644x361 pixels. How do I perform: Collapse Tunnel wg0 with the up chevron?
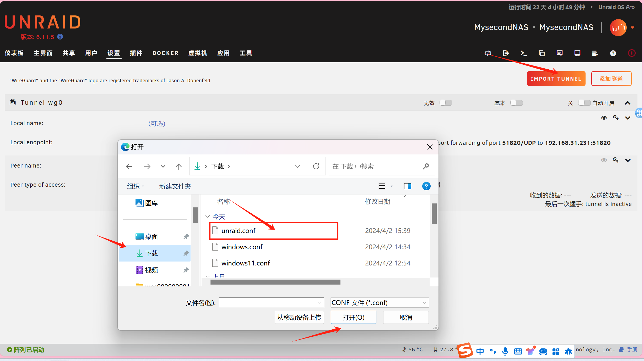click(627, 103)
